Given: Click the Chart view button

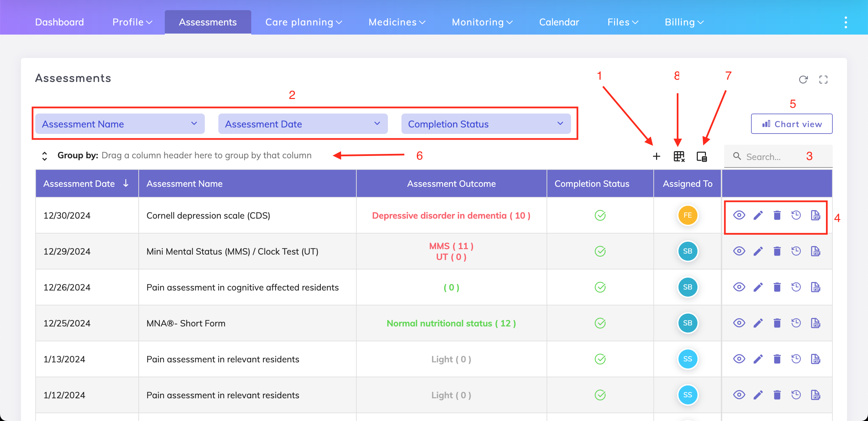Looking at the screenshot, I should point(792,124).
